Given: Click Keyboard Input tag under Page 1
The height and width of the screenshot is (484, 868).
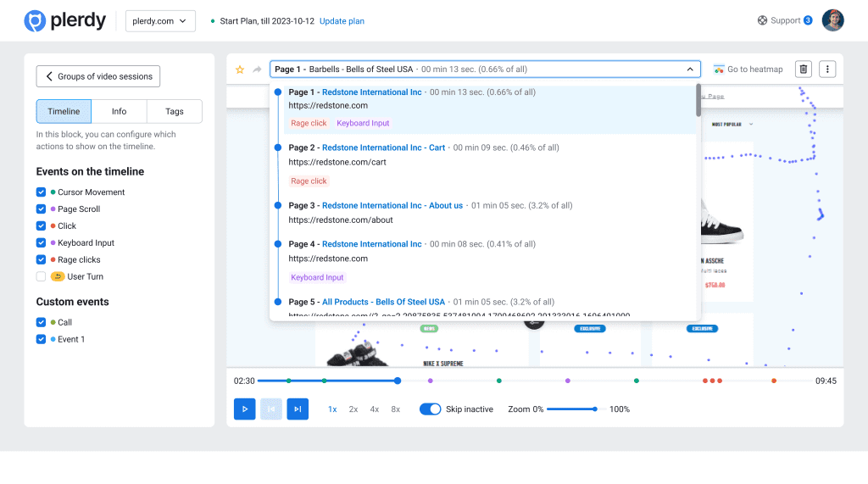Looking at the screenshot, I should (363, 123).
